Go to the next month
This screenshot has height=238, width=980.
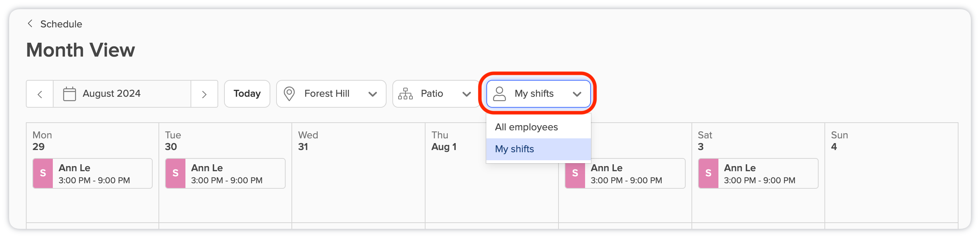point(204,94)
